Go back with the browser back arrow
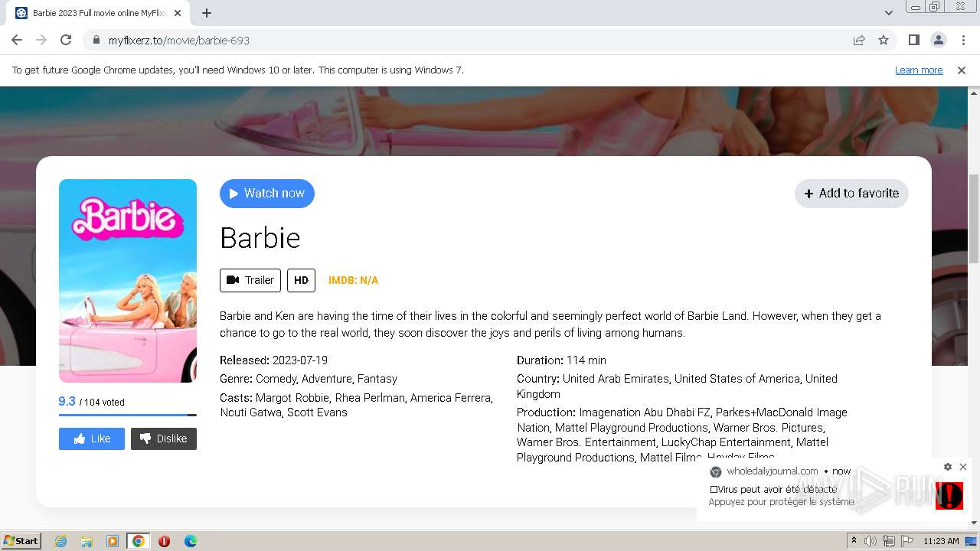This screenshot has height=551, width=980. (17, 40)
